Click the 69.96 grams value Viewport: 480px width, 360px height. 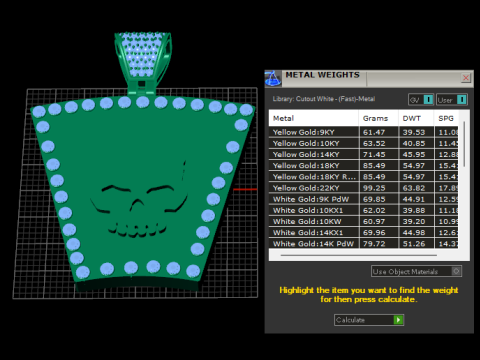374,233
